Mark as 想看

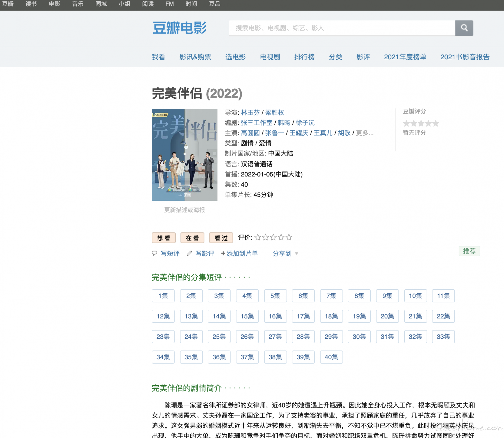pyautogui.click(x=164, y=238)
